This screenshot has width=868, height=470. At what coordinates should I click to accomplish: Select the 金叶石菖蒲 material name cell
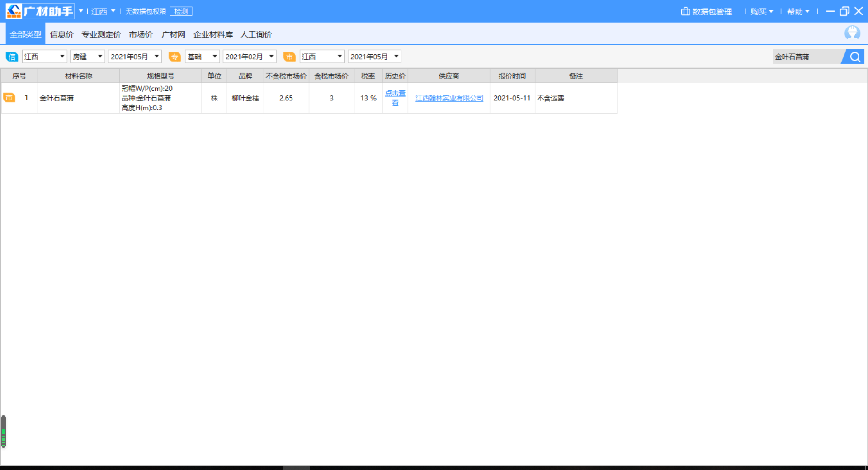pyautogui.click(x=79, y=98)
